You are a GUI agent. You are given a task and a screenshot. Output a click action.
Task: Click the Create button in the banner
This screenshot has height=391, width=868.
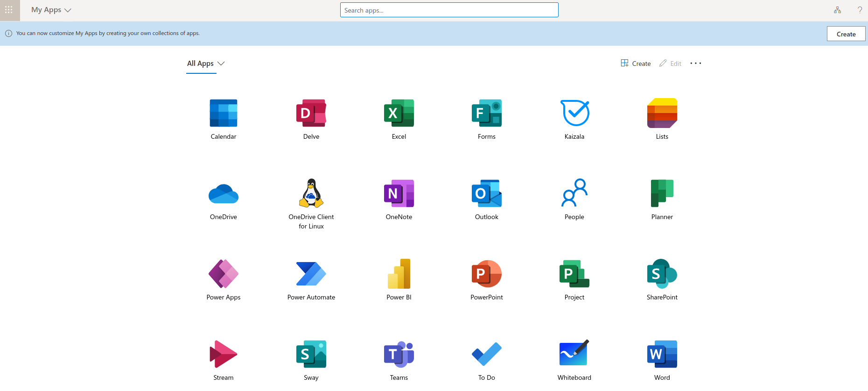[x=846, y=34]
